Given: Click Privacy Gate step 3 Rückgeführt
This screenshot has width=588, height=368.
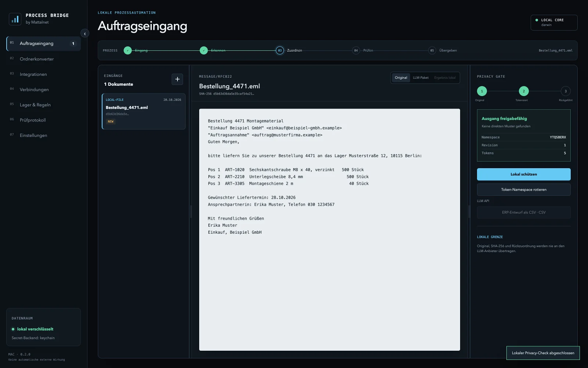Looking at the screenshot, I should click(x=566, y=91).
